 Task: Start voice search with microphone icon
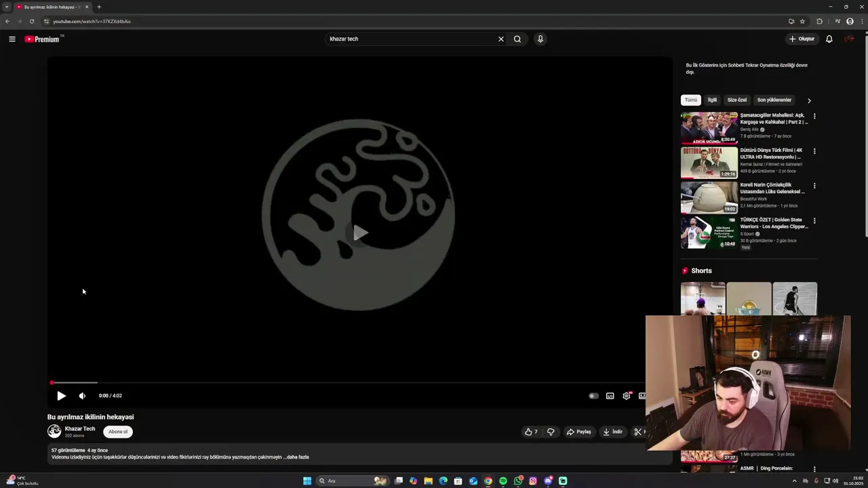click(x=540, y=39)
